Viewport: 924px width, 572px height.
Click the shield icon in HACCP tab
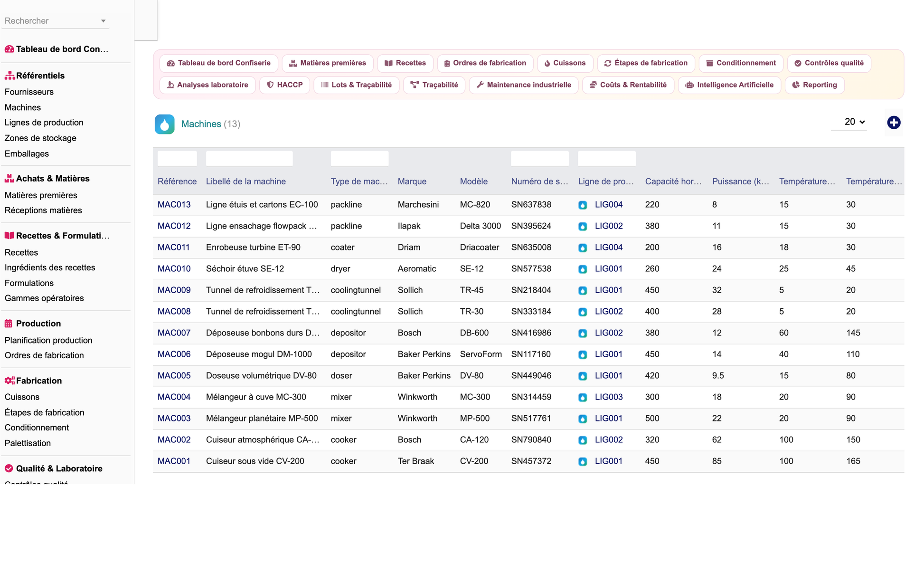point(270,85)
